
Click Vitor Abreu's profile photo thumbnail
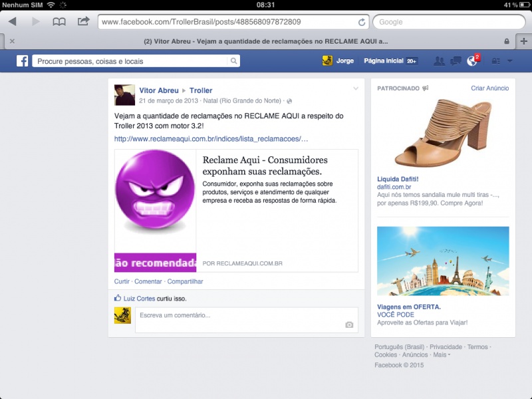click(124, 95)
